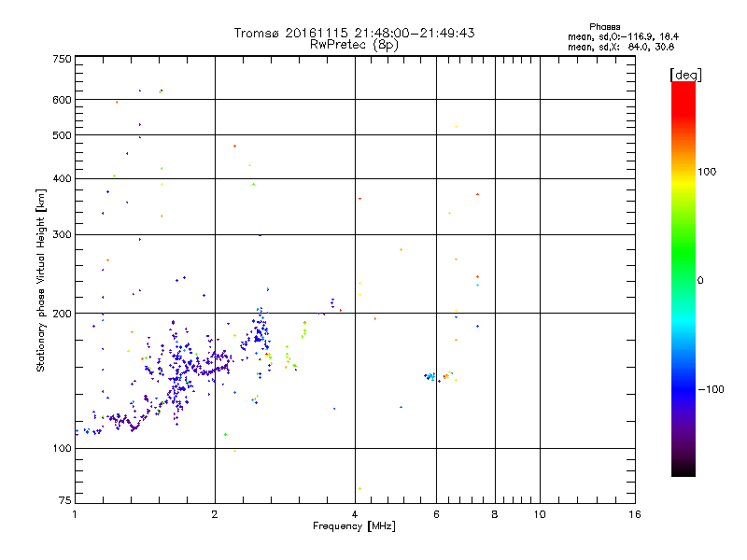Click the 'mean, sd,X: 84.0, 30.8' statistics line
747x560 pixels.
click(621, 47)
